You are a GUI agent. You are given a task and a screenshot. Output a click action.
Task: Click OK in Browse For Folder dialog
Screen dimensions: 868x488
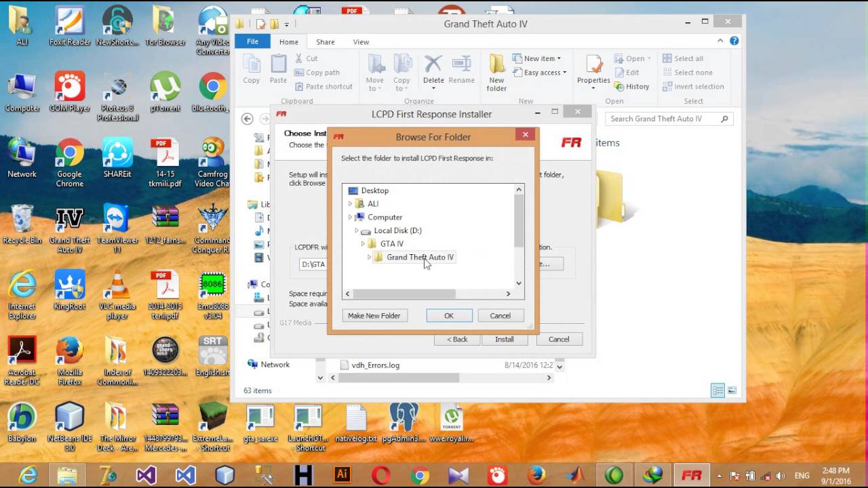tap(449, 316)
